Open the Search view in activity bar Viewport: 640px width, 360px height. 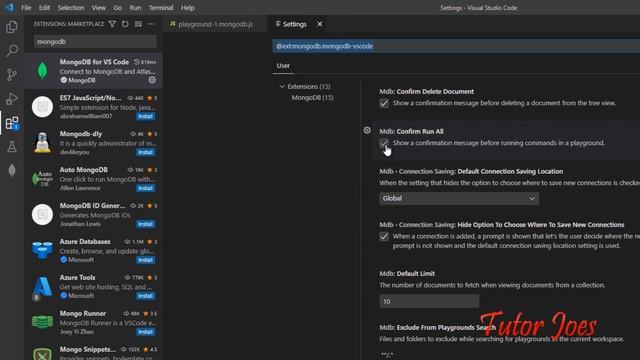tap(12, 51)
